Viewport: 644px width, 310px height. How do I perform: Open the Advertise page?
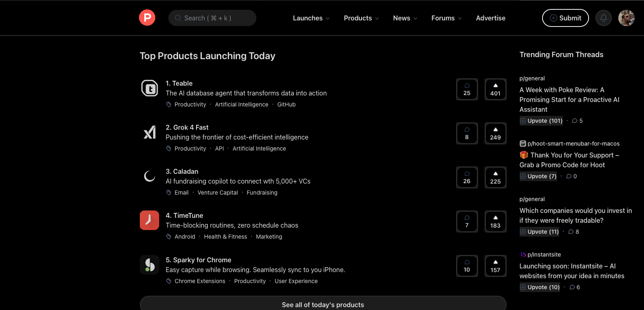491,18
